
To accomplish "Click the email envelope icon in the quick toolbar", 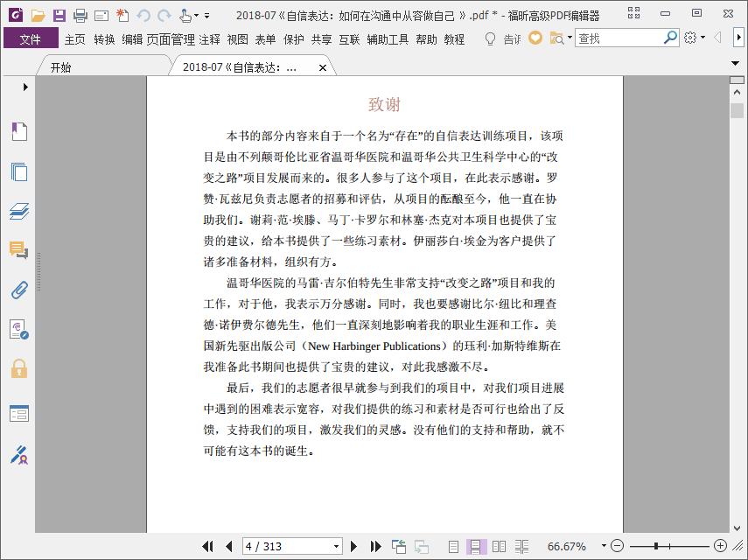I will coord(101,17).
